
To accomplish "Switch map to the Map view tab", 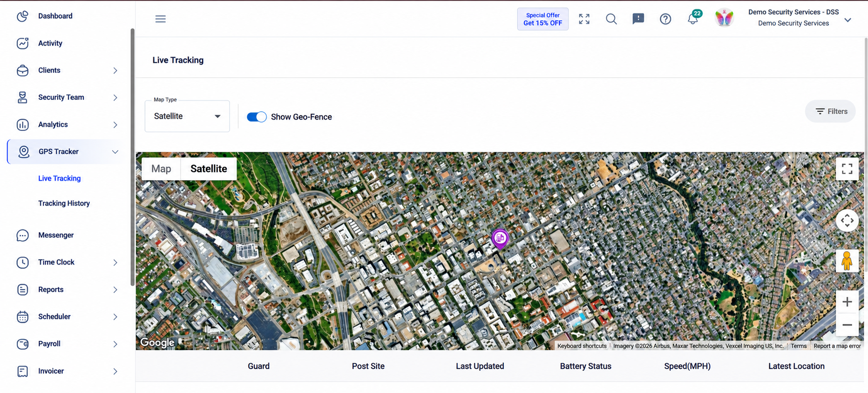I will (x=161, y=169).
